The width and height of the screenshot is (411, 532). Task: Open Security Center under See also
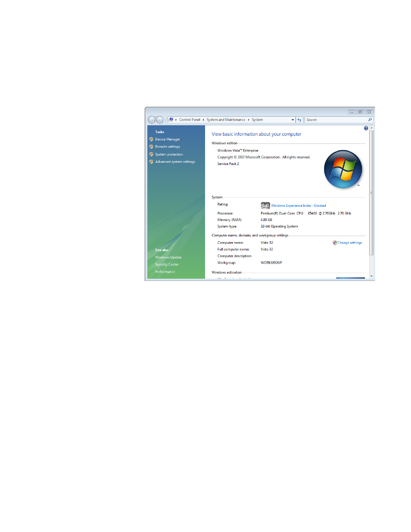167,264
